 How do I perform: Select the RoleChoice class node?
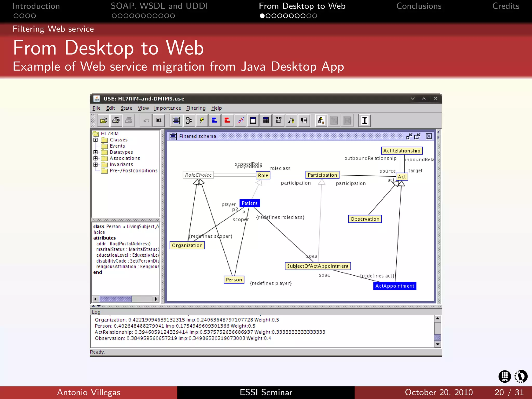pos(198,175)
